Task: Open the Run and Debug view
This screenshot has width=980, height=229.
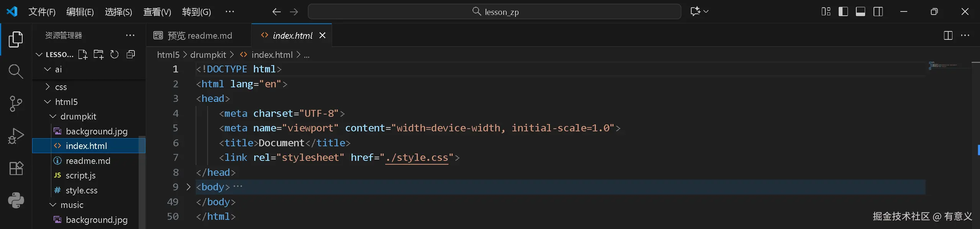Action: 16,136
